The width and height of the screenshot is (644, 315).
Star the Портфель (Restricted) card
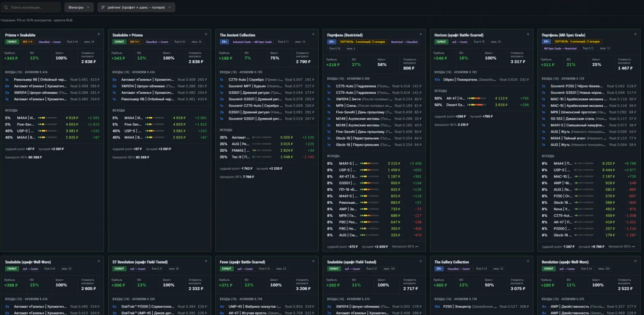[420, 34]
